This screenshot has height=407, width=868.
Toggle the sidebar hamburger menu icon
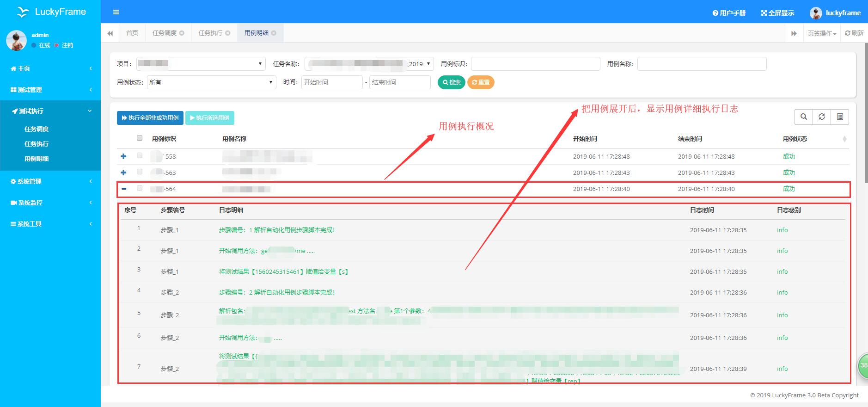[x=116, y=12]
